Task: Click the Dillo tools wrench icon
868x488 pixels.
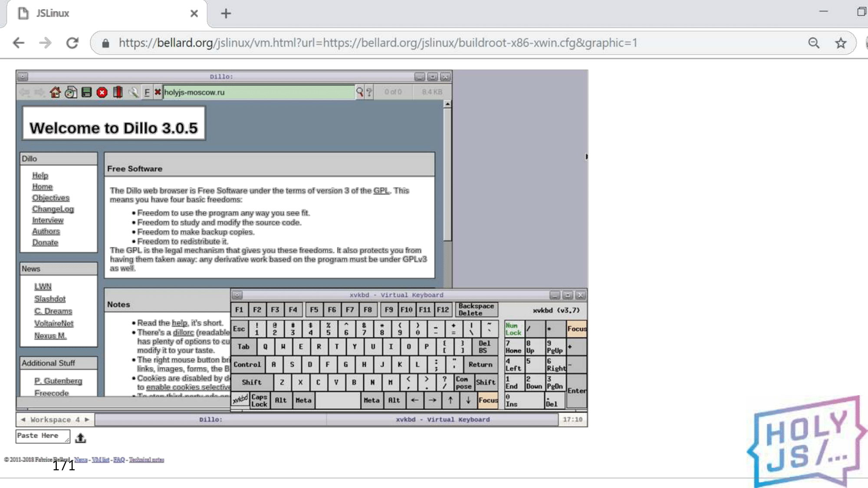Action: click(133, 92)
